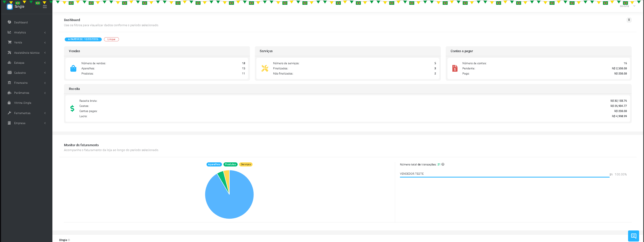644x242 pixels.
Task: Click the green dollar Receita icon
Action: coord(72,108)
